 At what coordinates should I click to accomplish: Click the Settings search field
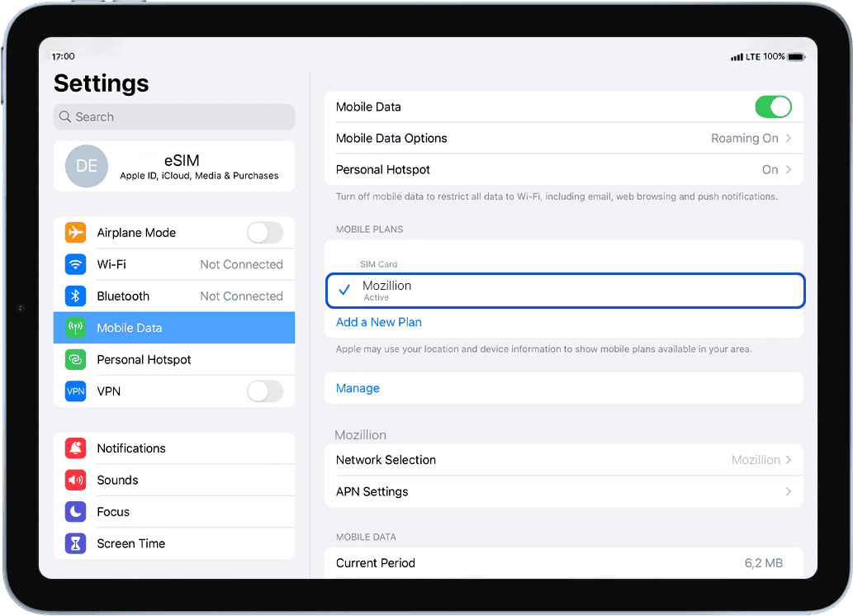tap(173, 117)
